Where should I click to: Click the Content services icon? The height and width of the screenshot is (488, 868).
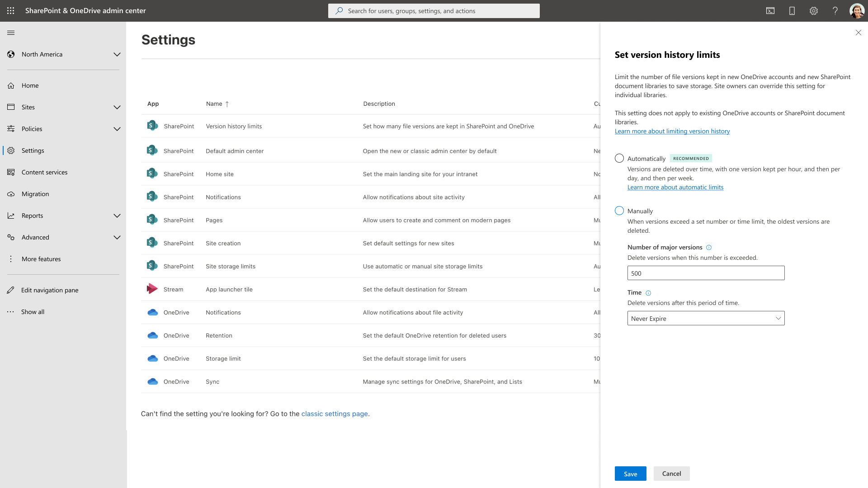[11, 172]
